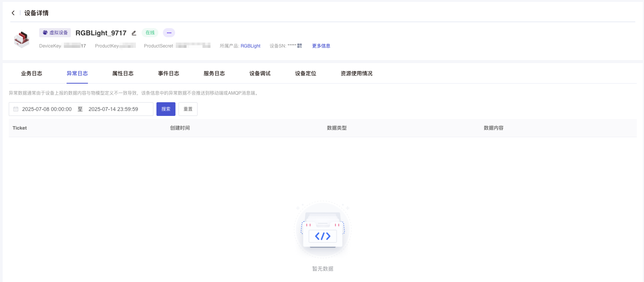Select the 异常日志 tab
Screen dimensions: 644x282
click(x=77, y=73)
